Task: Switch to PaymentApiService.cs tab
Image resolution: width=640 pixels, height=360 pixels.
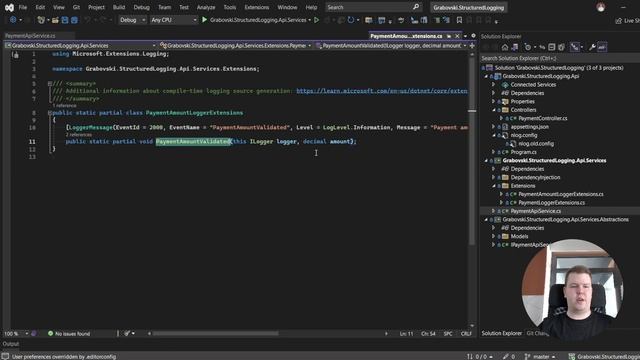Action: [x=30, y=36]
